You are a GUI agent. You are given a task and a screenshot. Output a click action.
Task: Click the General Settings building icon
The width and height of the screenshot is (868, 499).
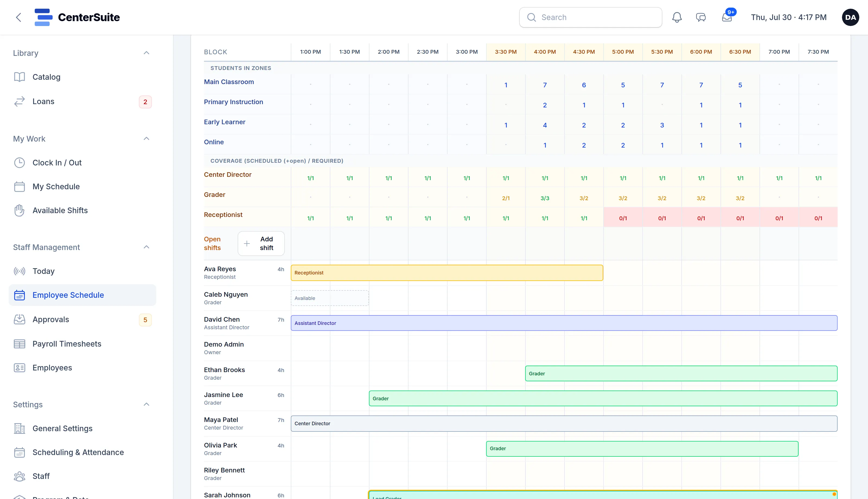pyautogui.click(x=20, y=428)
